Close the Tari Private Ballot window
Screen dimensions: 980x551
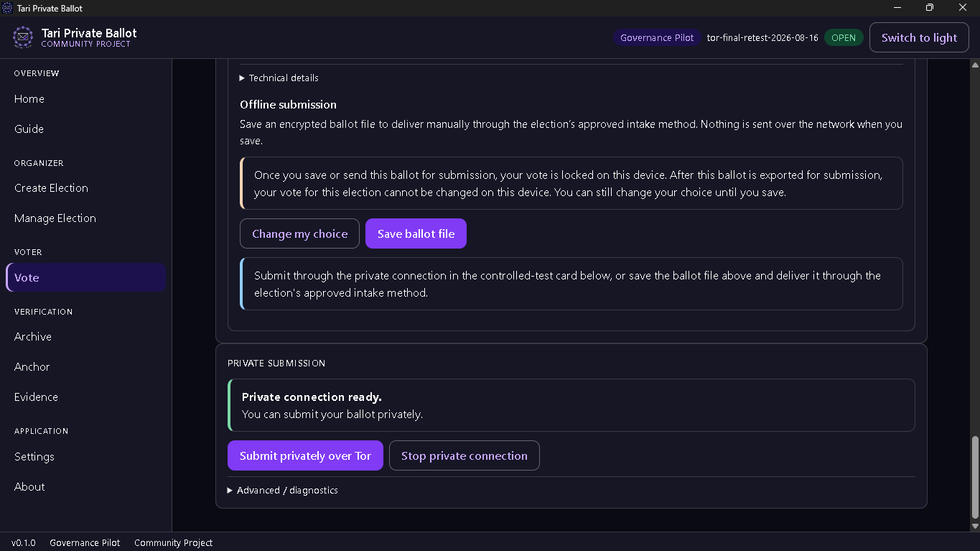click(x=963, y=8)
